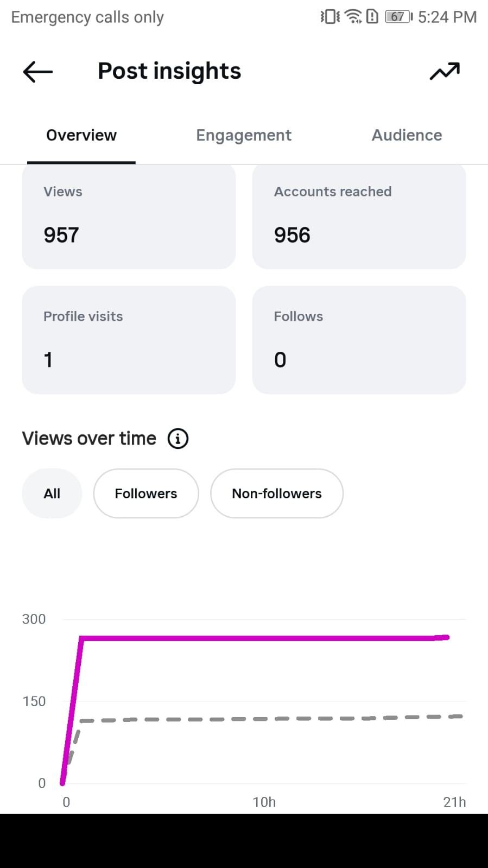Tap the Wi-Fi status icon
The width and height of the screenshot is (488, 868).
(x=353, y=17)
